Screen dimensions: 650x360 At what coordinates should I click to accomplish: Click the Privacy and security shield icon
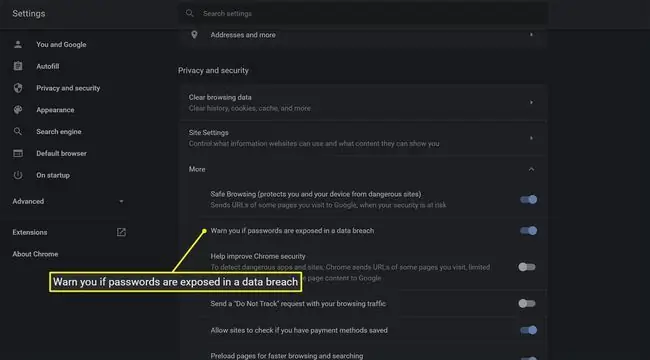pos(18,88)
